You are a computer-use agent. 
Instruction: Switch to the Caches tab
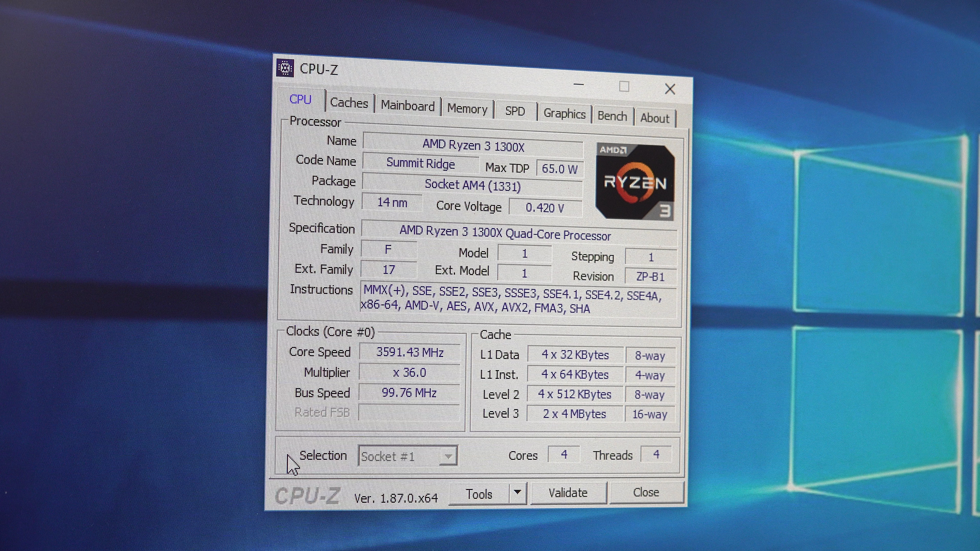point(349,103)
